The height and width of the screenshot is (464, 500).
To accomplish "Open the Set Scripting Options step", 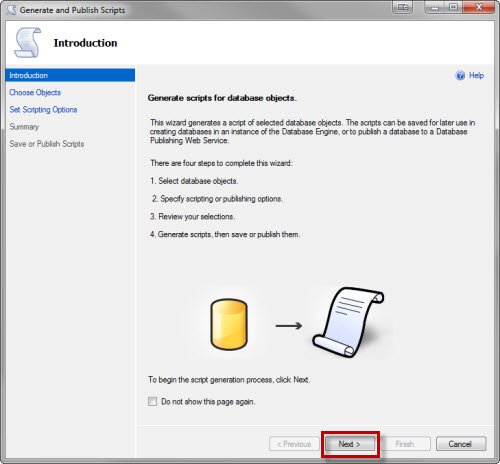I will pos(43,110).
